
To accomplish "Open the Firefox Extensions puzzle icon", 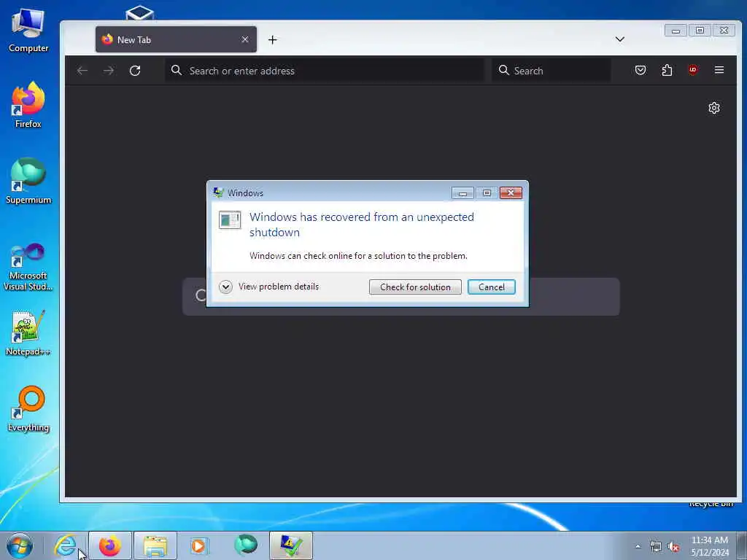I will [667, 71].
